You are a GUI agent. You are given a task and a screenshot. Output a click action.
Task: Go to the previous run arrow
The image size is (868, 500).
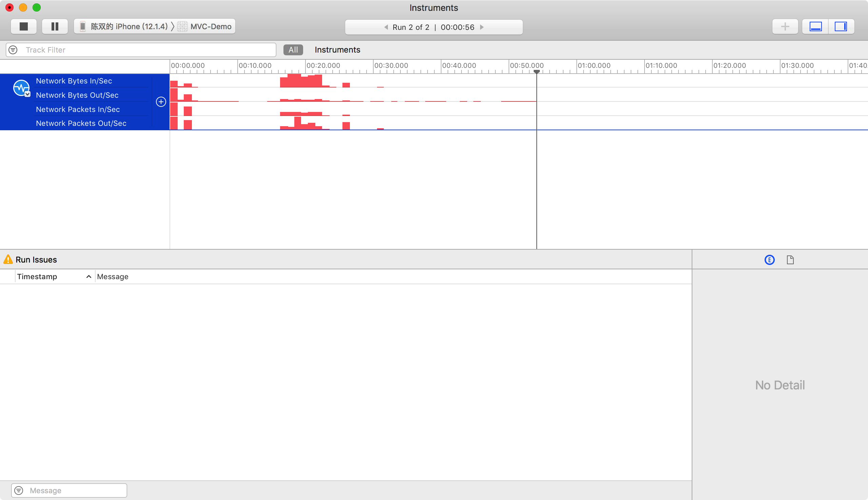click(386, 27)
